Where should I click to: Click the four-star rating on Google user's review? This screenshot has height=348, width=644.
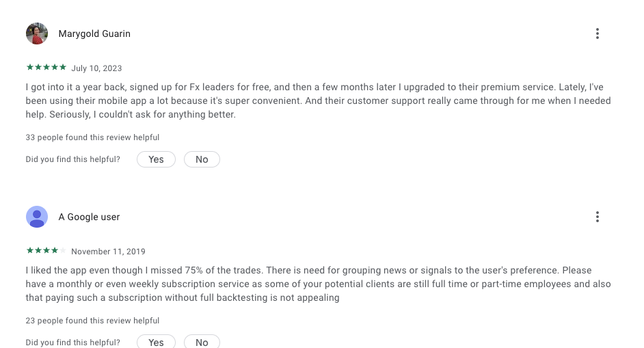click(x=46, y=251)
